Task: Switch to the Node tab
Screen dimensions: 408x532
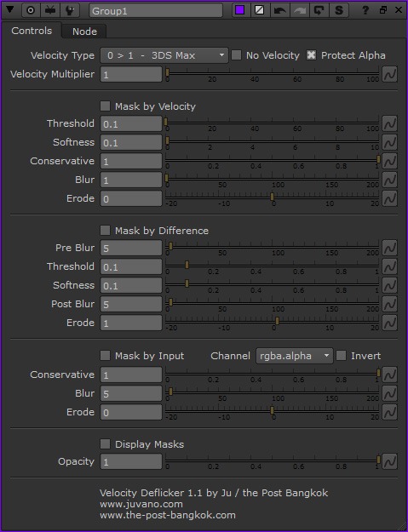Action: 84,31
